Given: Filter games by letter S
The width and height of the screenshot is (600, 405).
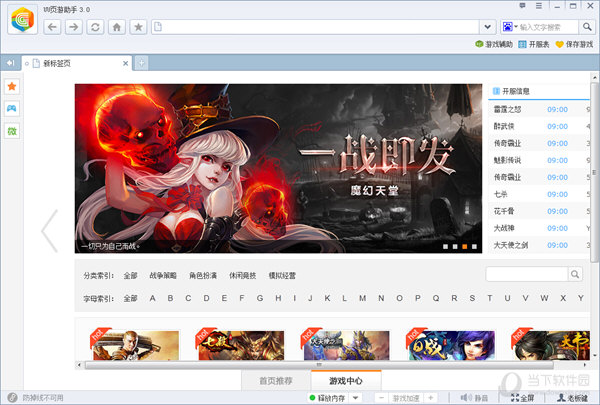Looking at the screenshot, I should pos(472,298).
